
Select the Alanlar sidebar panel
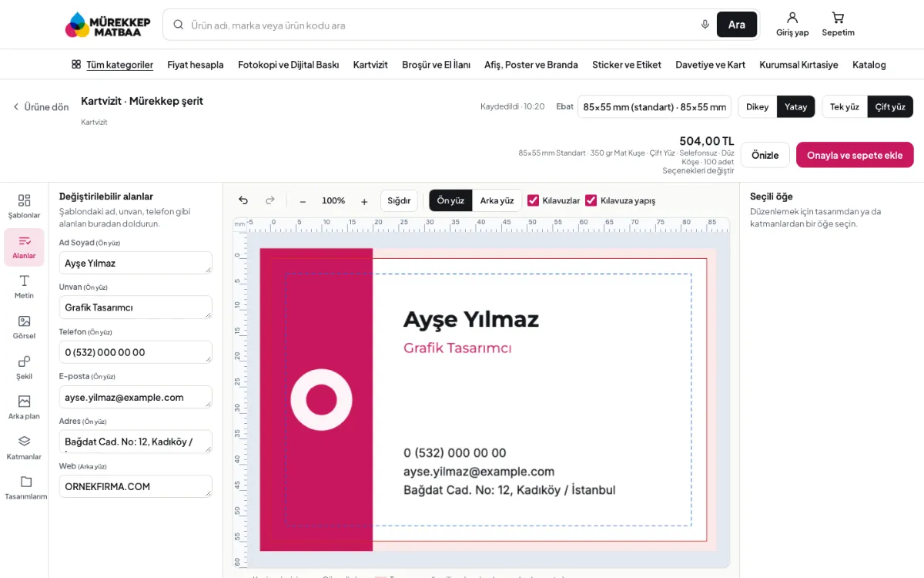coord(24,247)
